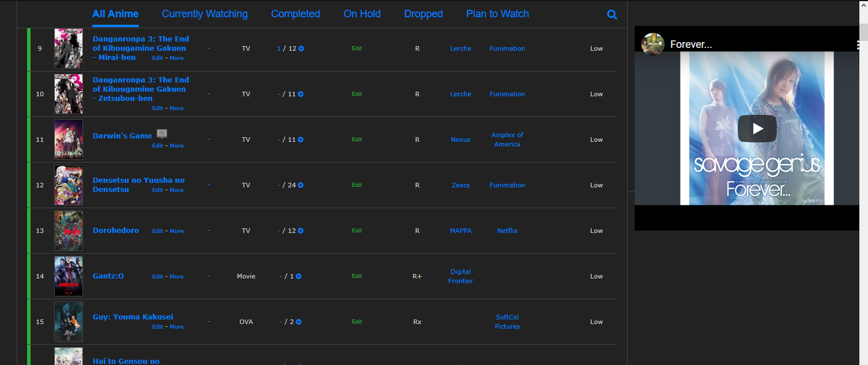Click the YouTube channel avatar icon
Viewport: 868px width, 365px height.
[653, 44]
